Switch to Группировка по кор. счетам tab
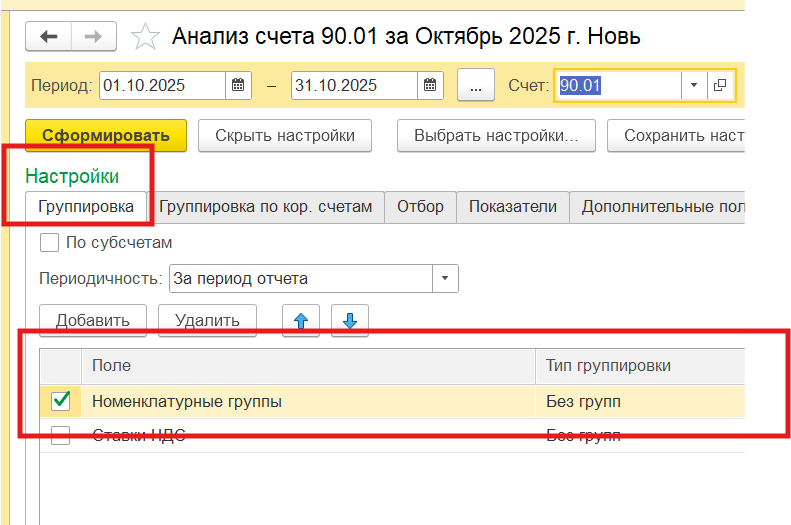The width and height of the screenshot is (791, 525). coord(266,207)
